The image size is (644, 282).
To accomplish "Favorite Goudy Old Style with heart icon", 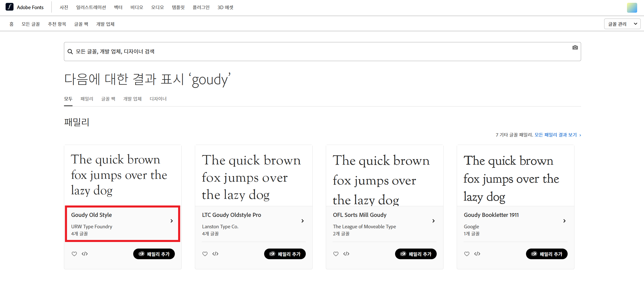I will (74, 254).
